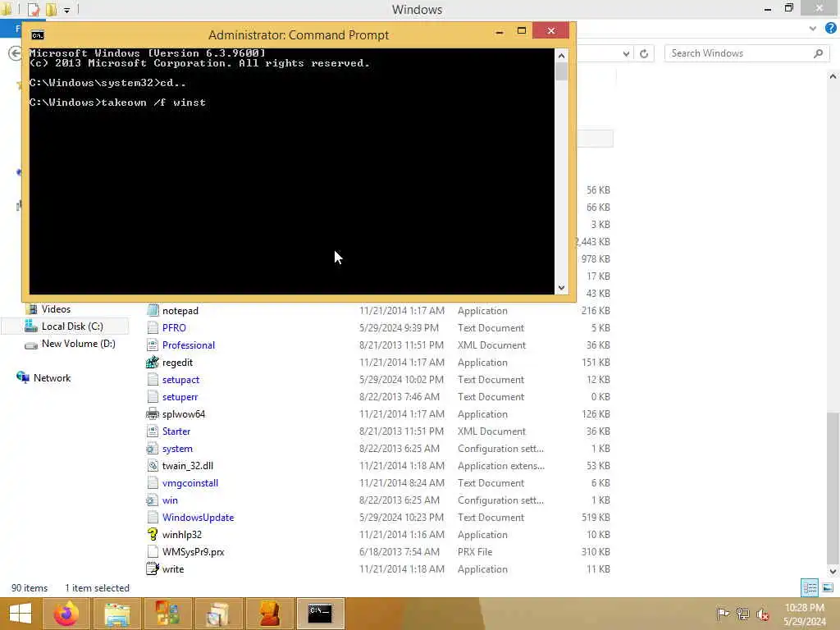Click Command Prompt scrollbar down arrow
Image resolution: width=840 pixels, height=630 pixels.
pos(561,288)
